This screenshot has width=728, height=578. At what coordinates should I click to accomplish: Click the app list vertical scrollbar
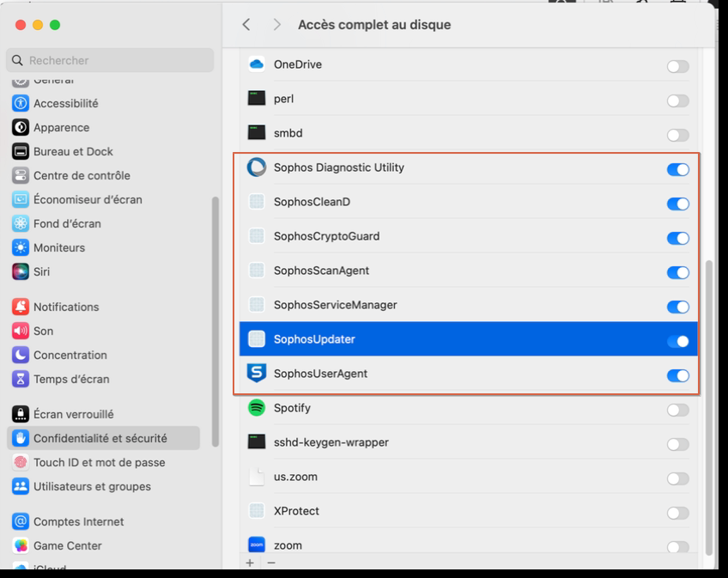[709, 407]
